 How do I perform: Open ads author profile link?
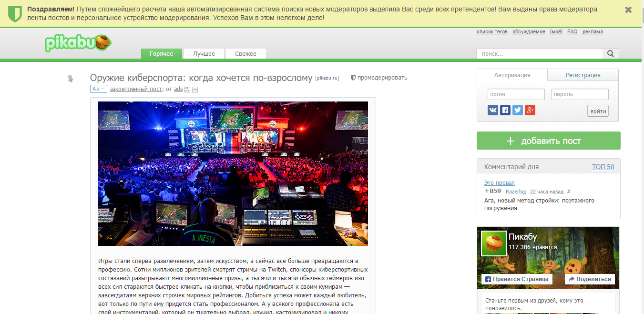tap(178, 89)
